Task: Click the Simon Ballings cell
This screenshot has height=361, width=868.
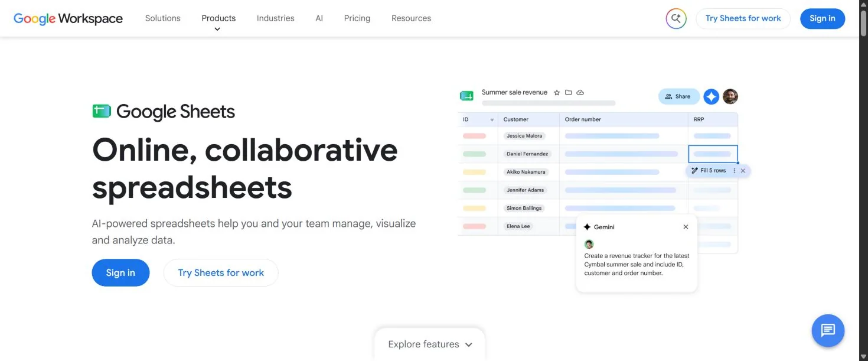Action: [x=524, y=208]
